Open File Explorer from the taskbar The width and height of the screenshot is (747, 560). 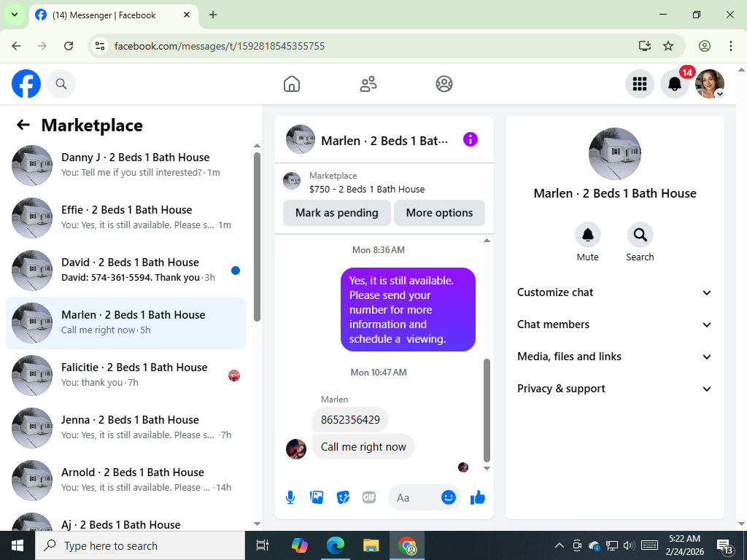[371, 545]
